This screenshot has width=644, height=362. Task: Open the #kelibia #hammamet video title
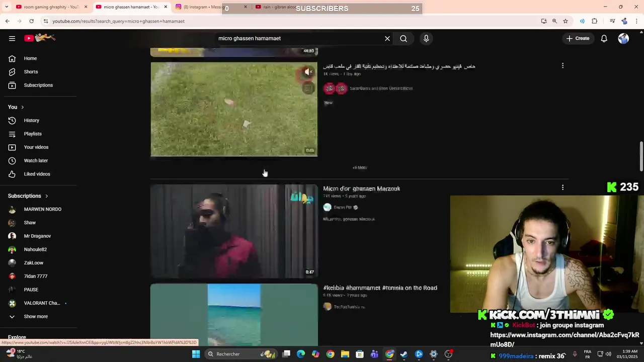tap(380, 288)
